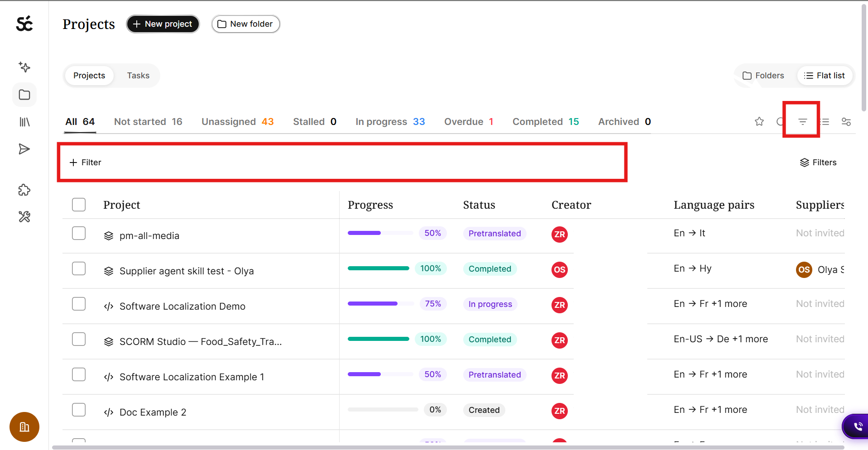Open the Projects folder icon in the sidebar
Screen dimensions: 868x450
(24, 95)
